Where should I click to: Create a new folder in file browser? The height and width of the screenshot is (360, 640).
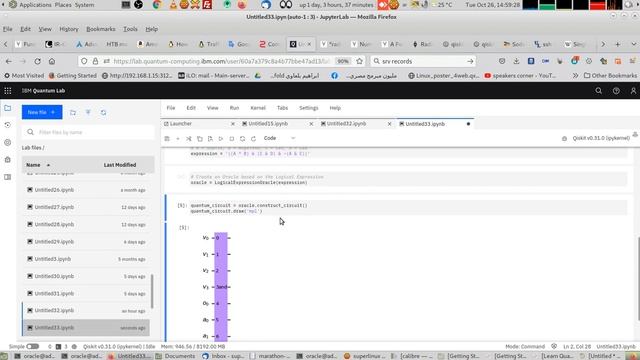(x=73, y=112)
